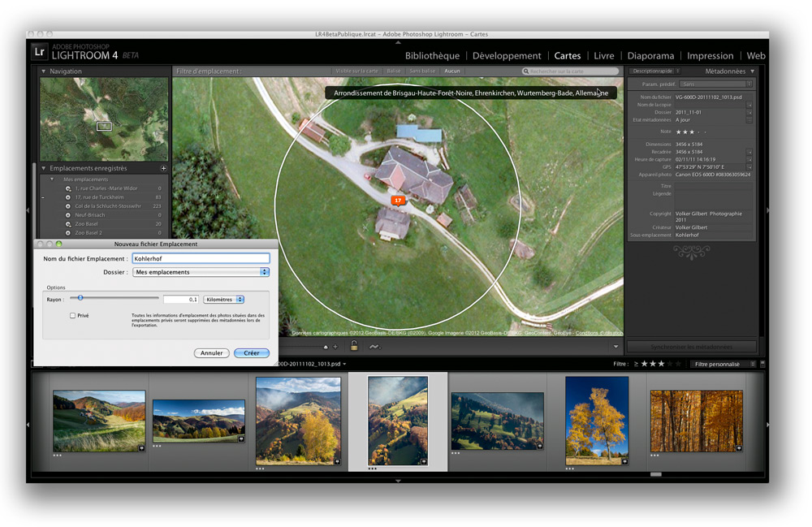Switch to the Bibliothèque module
812x527 pixels.
432,56
